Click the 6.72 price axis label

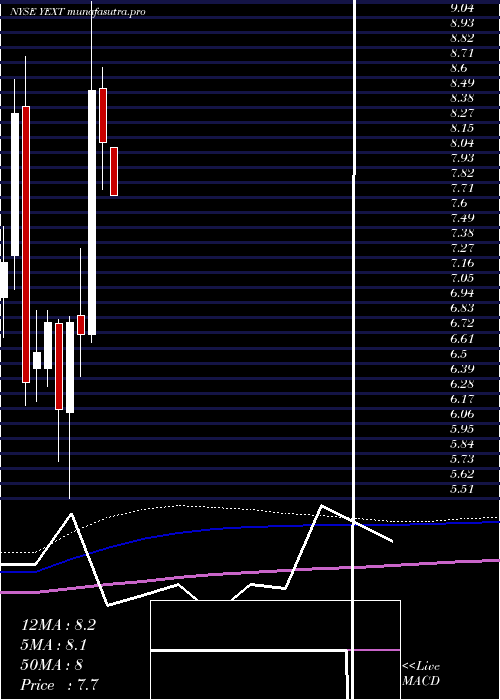click(462, 323)
